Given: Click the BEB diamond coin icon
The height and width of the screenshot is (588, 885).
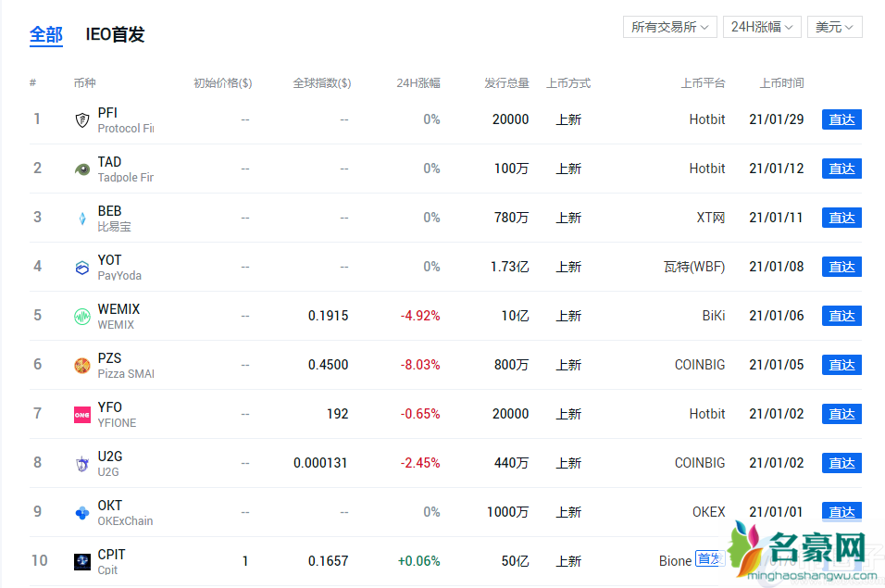Looking at the screenshot, I should point(82,219).
